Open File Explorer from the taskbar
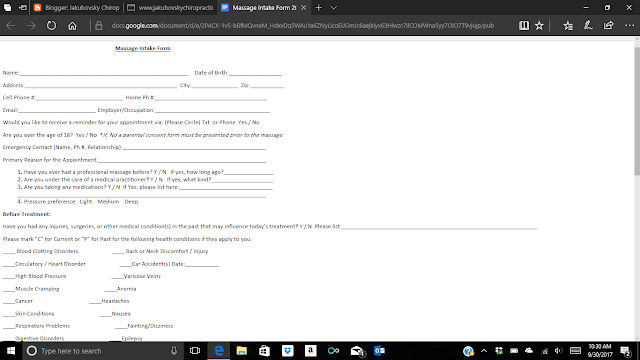This screenshot has height=360, width=640. (242, 351)
